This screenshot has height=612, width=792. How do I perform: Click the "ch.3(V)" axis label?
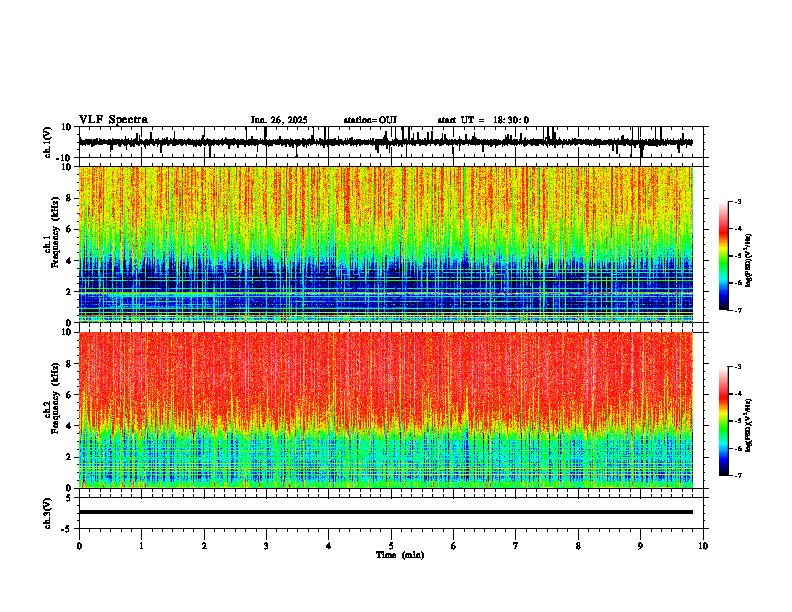[x=48, y=514]
